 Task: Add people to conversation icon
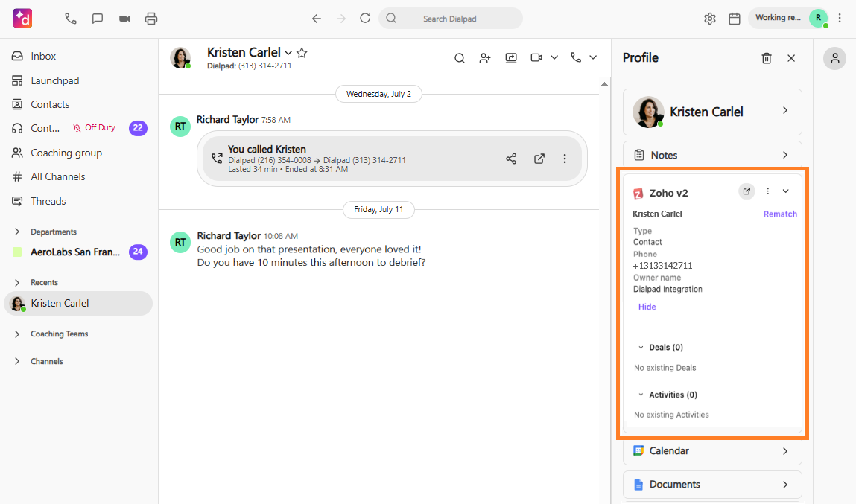(485, 58)
